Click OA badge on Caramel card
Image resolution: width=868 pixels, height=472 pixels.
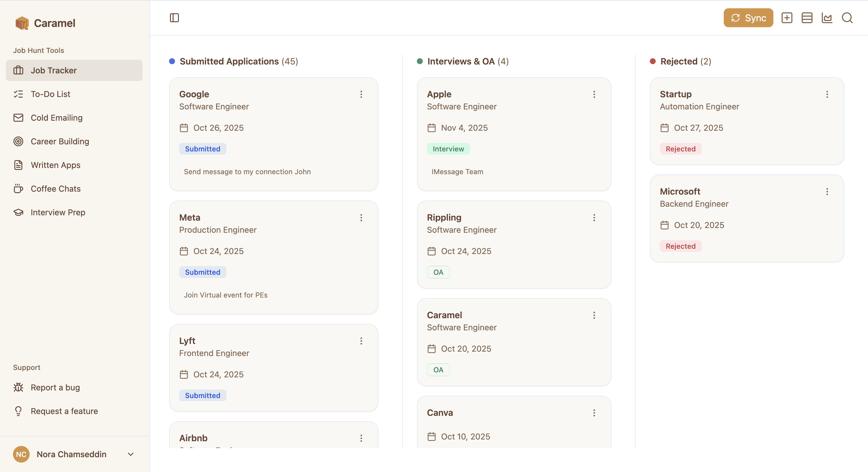438,370
